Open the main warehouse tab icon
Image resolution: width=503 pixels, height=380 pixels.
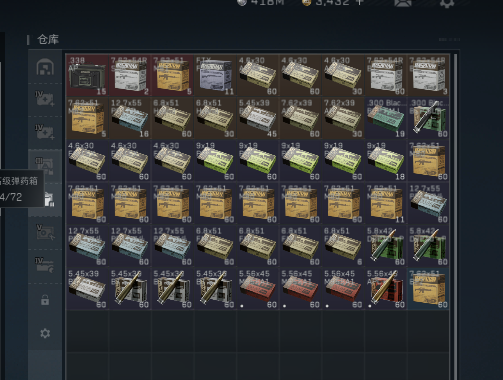point(45,67)
